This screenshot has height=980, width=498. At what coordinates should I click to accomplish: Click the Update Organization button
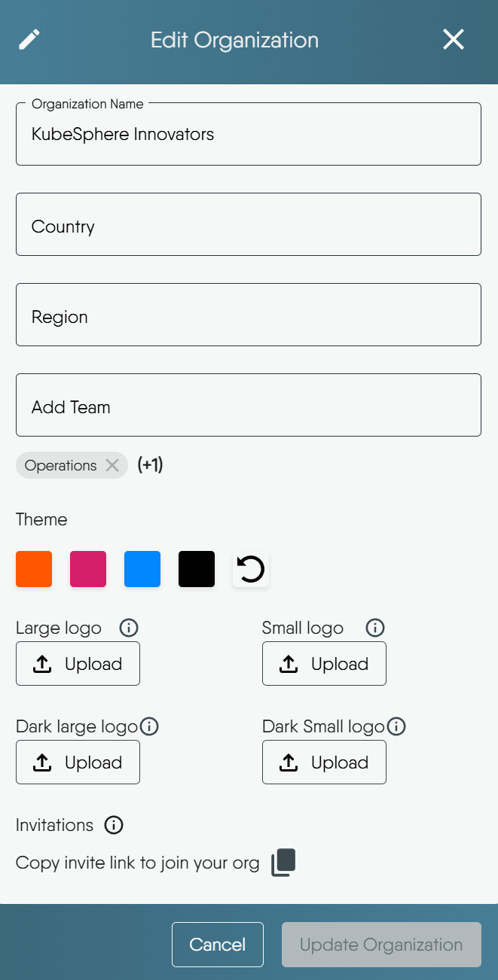[380, 944]
